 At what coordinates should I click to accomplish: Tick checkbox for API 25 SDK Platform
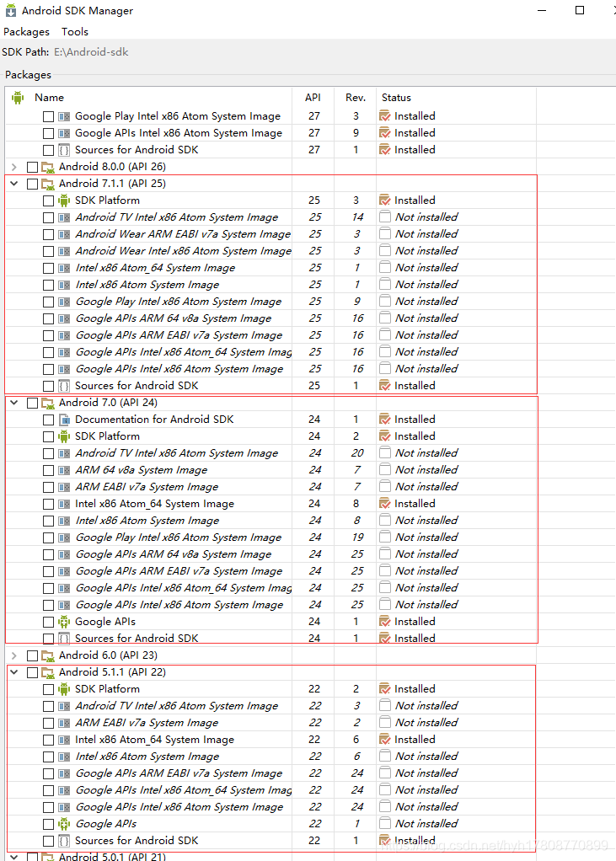tap(48, 201)
